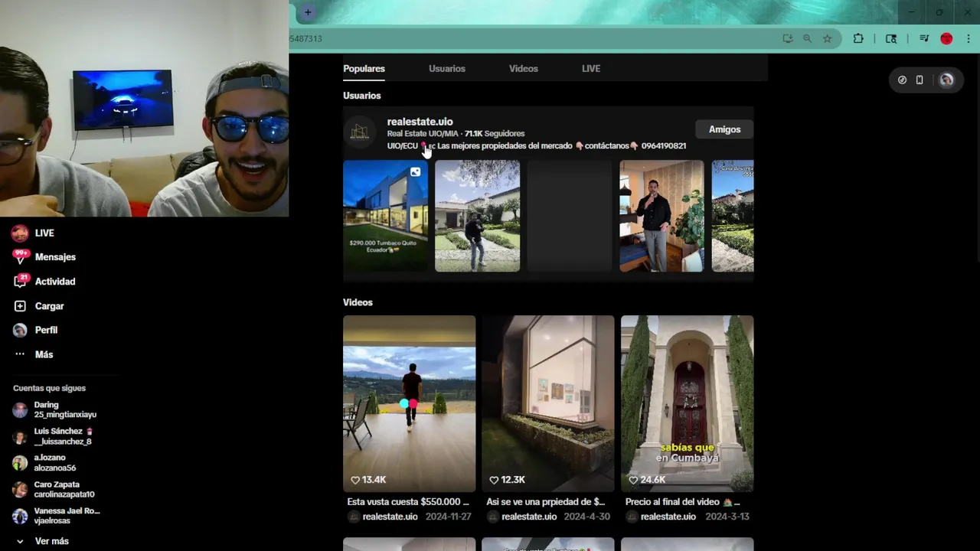The image size is (980, 551).
Task: Select Vanessa Jael vjaelrosas account name
Action: pyautogui.click(x=67, y=516)
